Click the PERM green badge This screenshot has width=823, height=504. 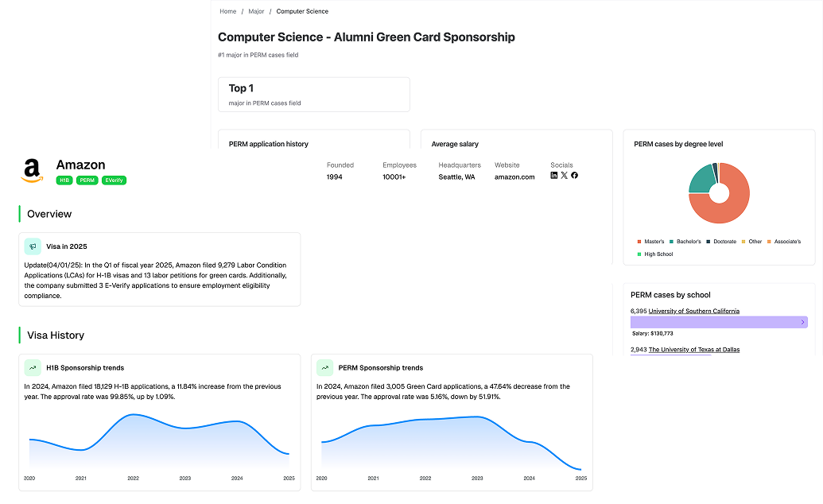[87, 180]
